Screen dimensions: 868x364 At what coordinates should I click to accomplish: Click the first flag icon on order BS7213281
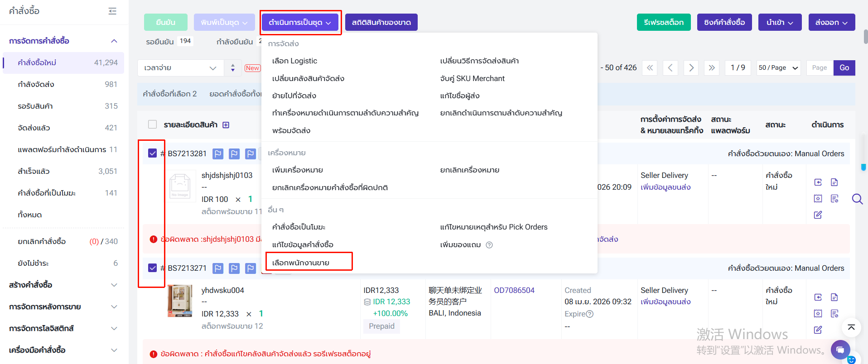click(218, 154)
